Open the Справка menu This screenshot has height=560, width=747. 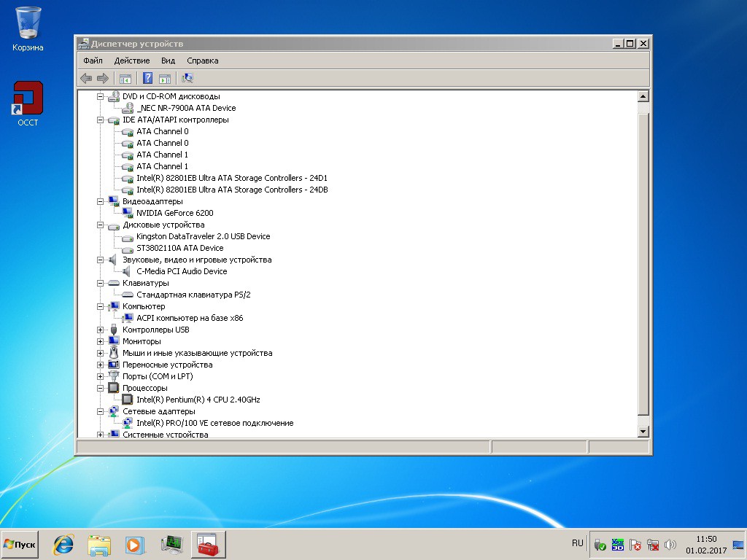(203, 61)
